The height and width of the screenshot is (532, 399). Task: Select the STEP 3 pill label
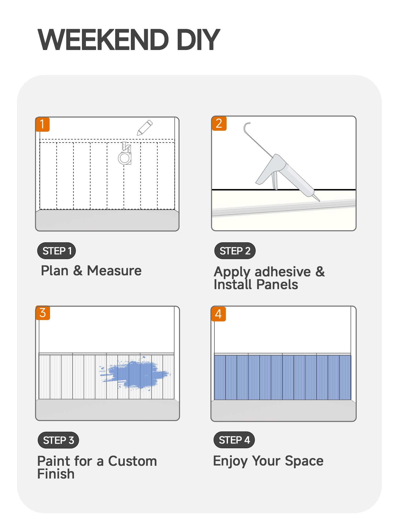58,440
